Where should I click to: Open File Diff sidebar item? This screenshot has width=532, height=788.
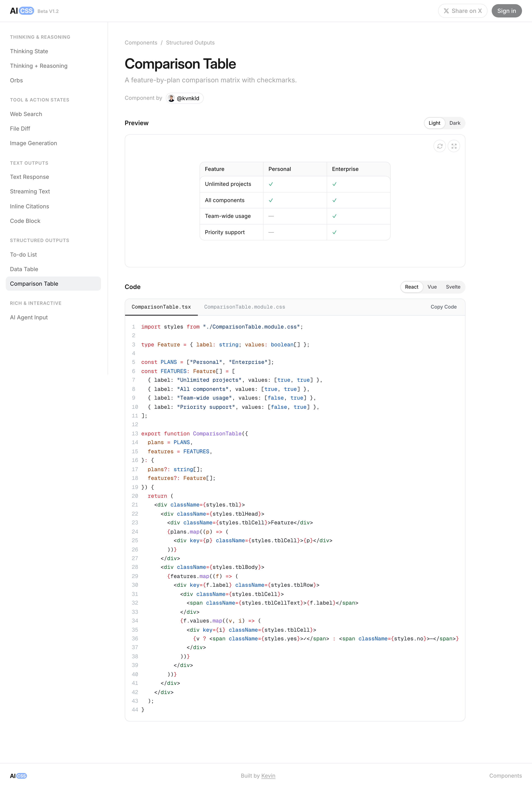pyautogui.click(x=53, y=129)
